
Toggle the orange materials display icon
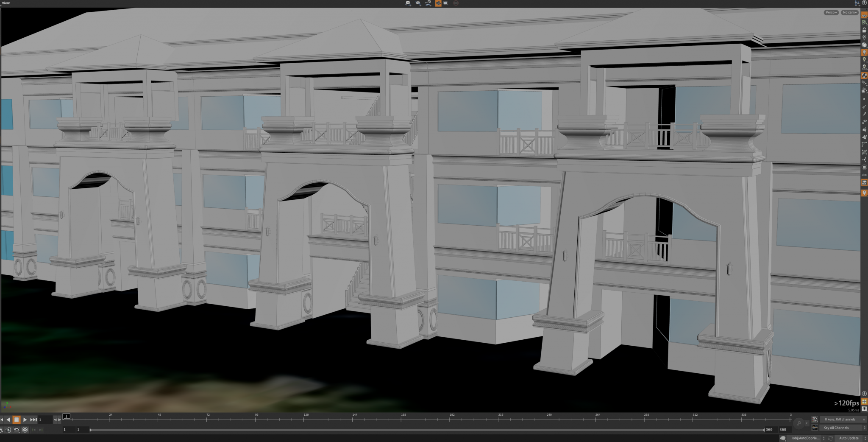tap(864, 76)
